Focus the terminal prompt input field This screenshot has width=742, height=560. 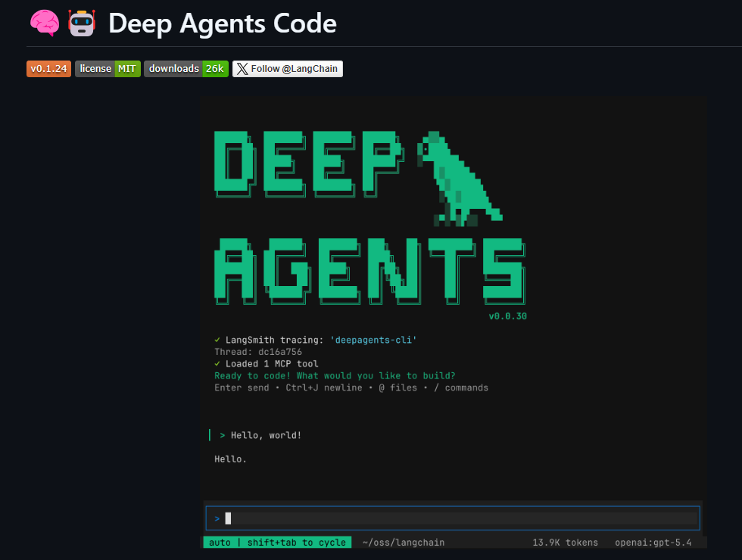click(453, 518)
